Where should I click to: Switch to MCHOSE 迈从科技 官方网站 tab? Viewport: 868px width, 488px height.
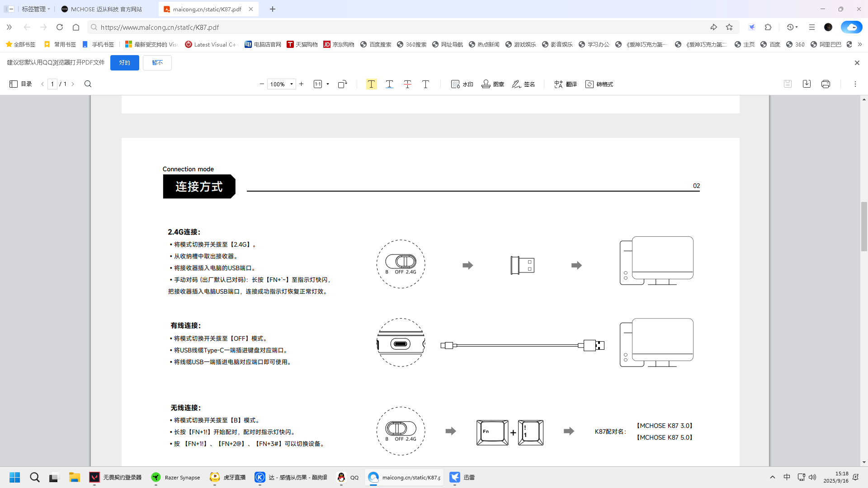click(106, 9)
